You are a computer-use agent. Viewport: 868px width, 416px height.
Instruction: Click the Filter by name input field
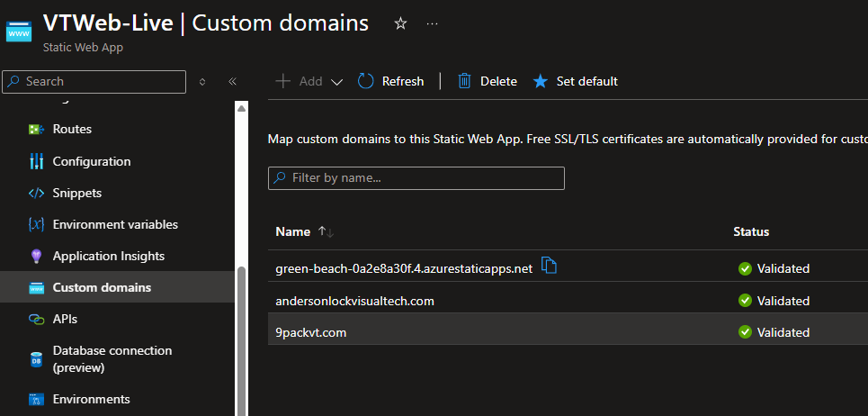[x=416, y=178]
